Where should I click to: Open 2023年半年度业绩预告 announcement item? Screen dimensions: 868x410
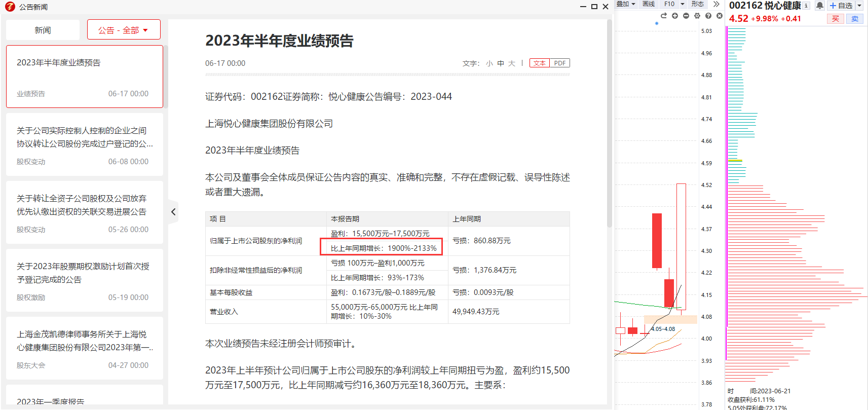(85, 77)
